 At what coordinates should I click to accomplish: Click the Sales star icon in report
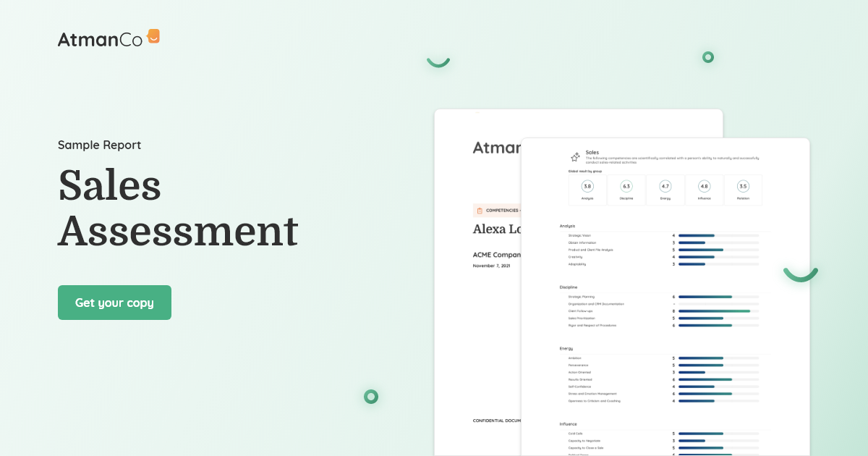coord(575,157)
